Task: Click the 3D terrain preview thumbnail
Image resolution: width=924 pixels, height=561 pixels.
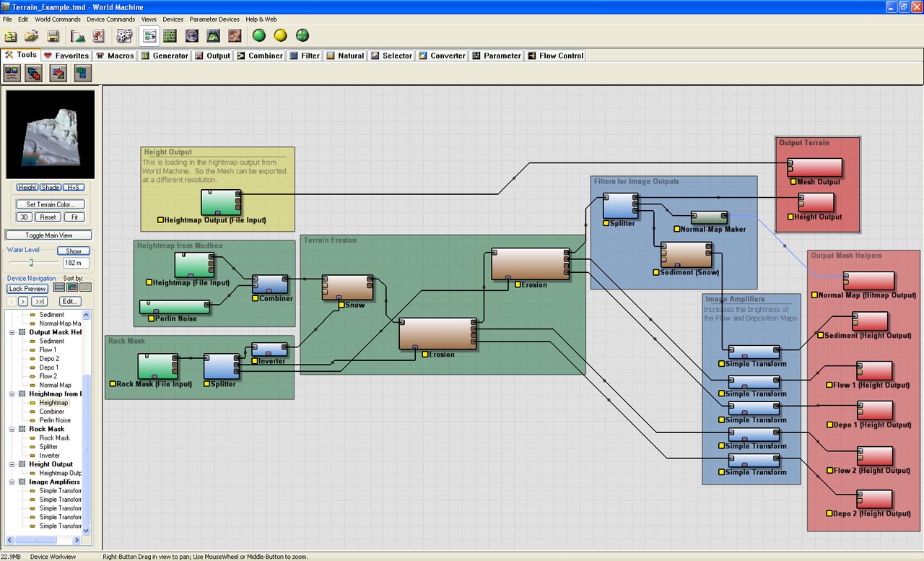Action: (51, 134)
